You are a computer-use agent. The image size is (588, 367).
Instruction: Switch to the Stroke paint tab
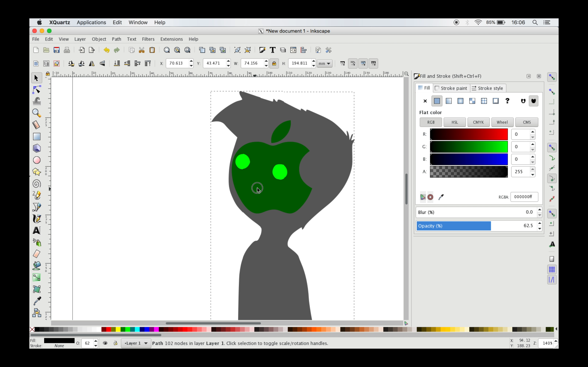pos(451,88)
